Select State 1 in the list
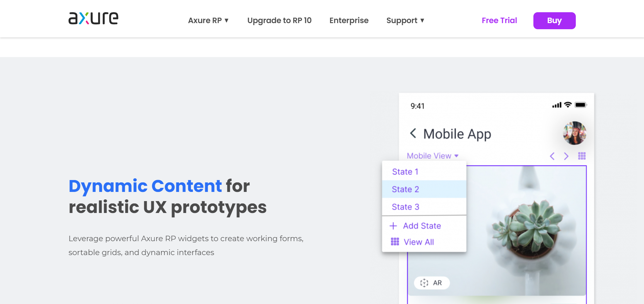644x304 pixels. coord(424,172)
